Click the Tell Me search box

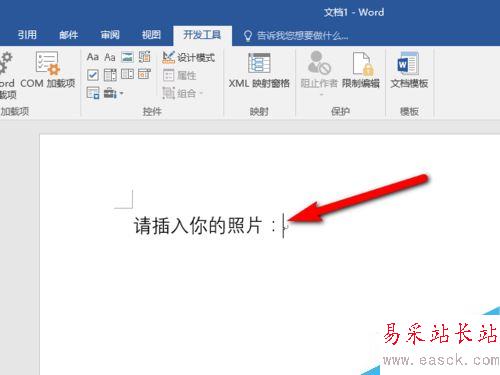[302, 35]
